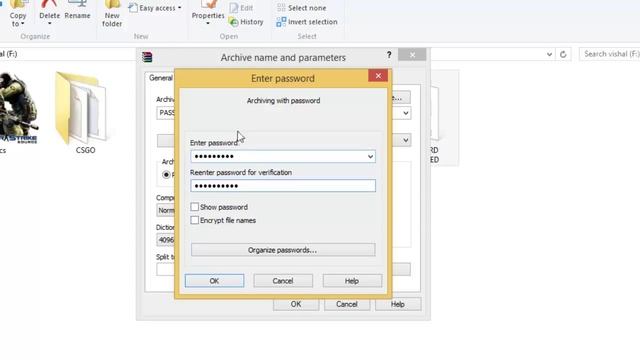Click the Reenter password verification field
The image size is (640, 360).
[x=283, y=186]
